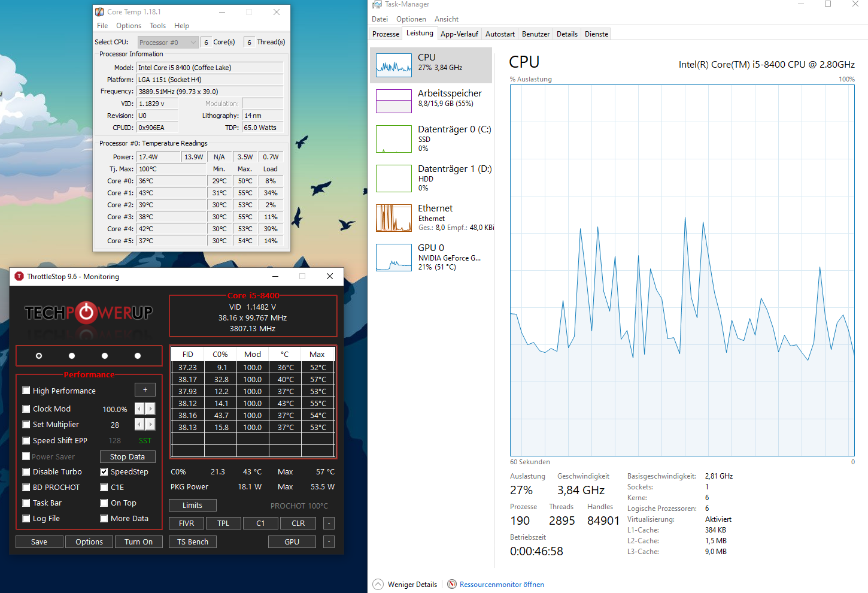
Task: Click the Core Temp app icon in title bar
Action: [99, 11]
